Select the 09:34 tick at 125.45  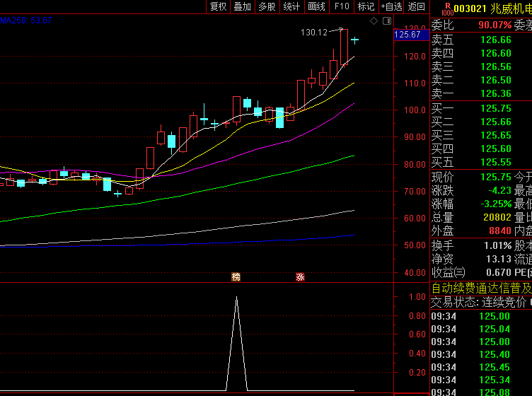pos(470,367)
